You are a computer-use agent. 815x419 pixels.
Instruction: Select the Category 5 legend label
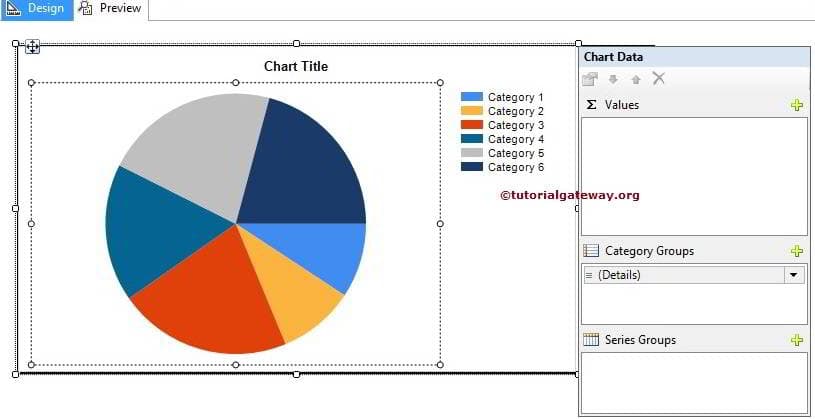[x=516, y=153]
